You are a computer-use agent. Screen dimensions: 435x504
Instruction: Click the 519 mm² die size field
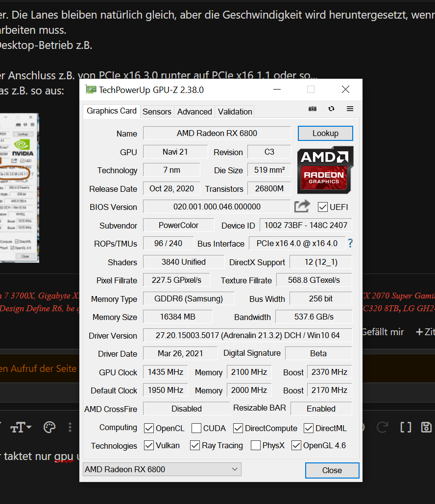click(x=269, y=170)
